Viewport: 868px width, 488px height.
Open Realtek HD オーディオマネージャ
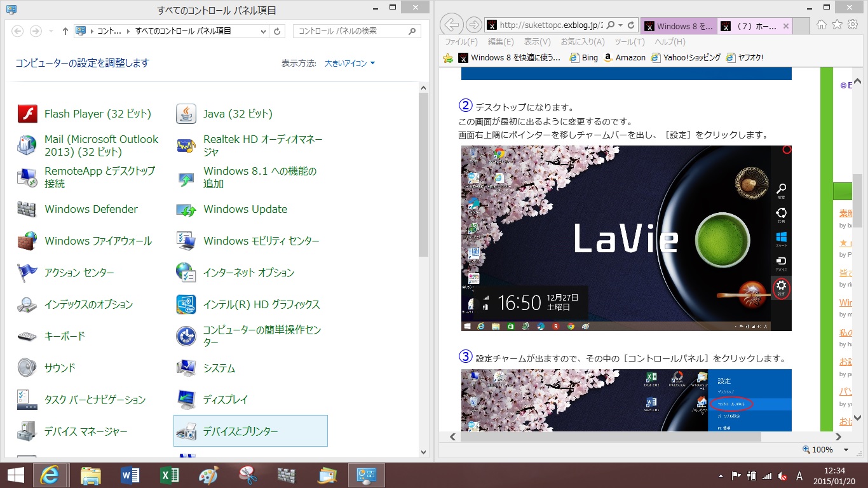click(x=250, y=146)
